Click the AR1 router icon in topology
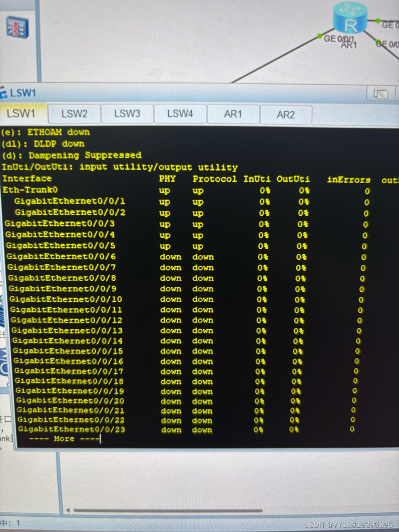 click(x=350, y=17)
